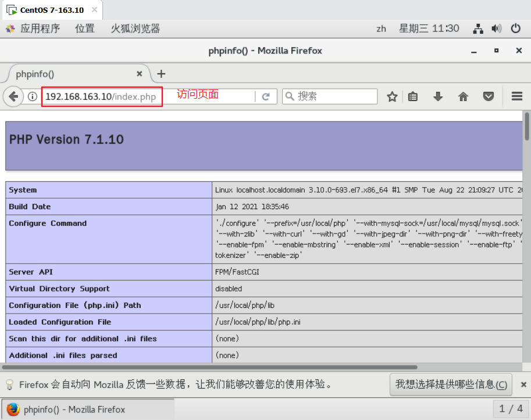Dismiss Firefox data notification bar
Image resolution: width=531 pixels, height=420 pixels.
click(x=523, y=385)
